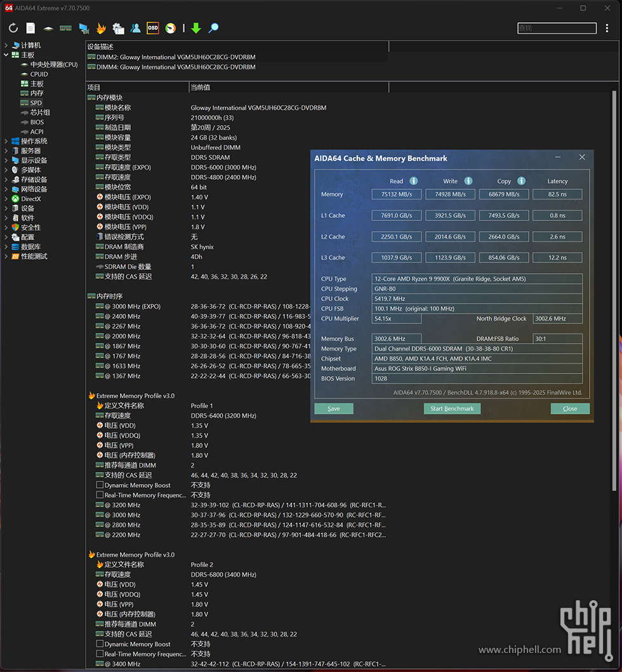Click the stacked computers toolbar icon
Viewport: 622px width, 672px height.
pos(118,29)
